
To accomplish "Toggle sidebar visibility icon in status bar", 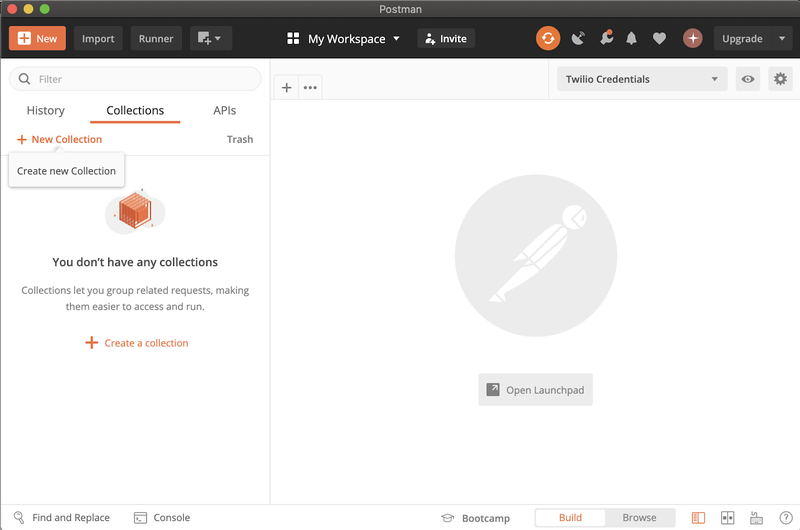I will pos(698,518).
